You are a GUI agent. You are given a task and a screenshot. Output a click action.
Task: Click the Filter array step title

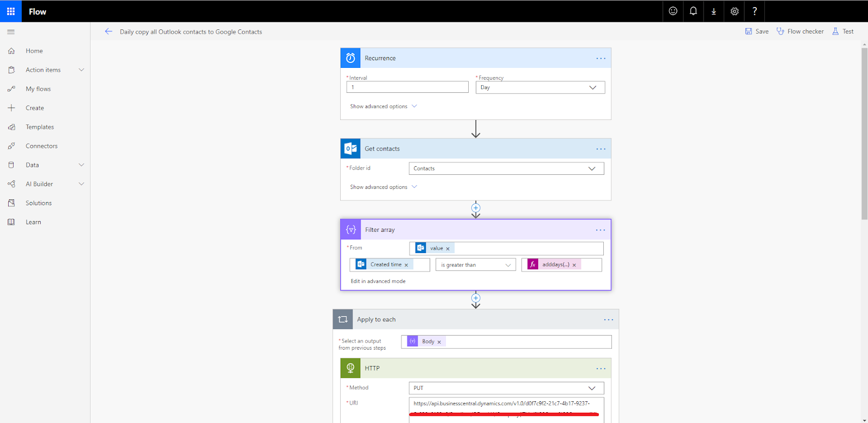[380, 230]
